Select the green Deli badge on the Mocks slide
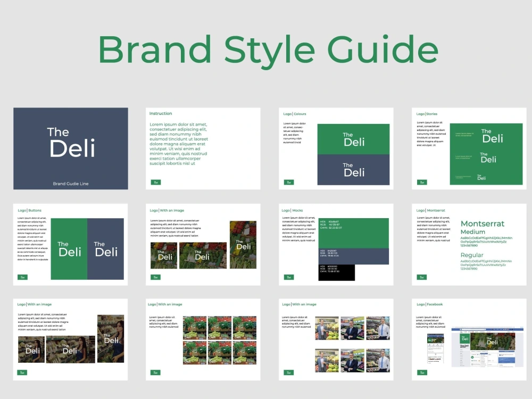 289,277
